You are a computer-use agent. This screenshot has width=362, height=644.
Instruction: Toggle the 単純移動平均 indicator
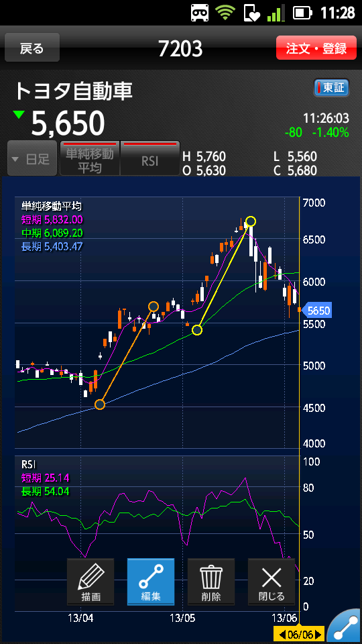pos(90,158)
